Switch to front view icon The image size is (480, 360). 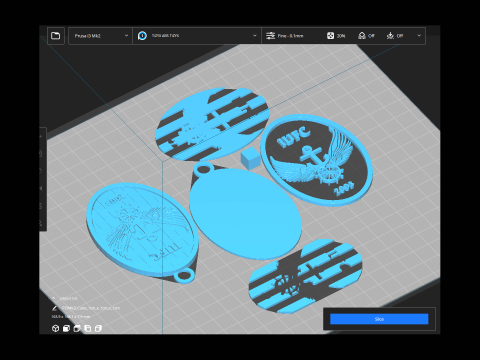pos(66,329)
